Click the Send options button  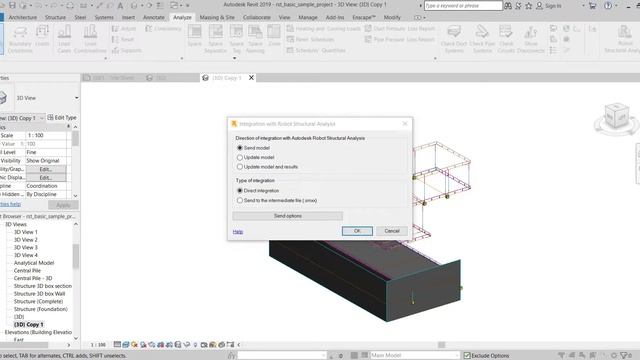click(288, 216)
